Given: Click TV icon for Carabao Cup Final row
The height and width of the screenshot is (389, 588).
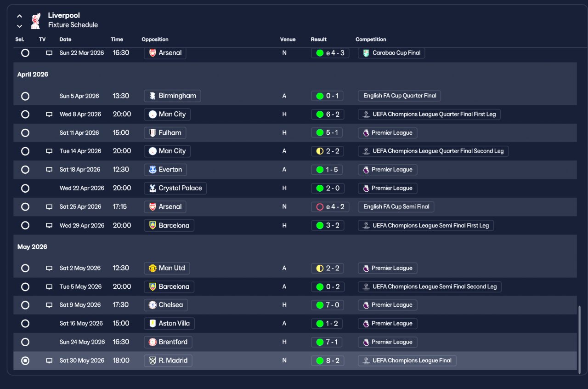Looking at the screenshot, I should point(49,53).
